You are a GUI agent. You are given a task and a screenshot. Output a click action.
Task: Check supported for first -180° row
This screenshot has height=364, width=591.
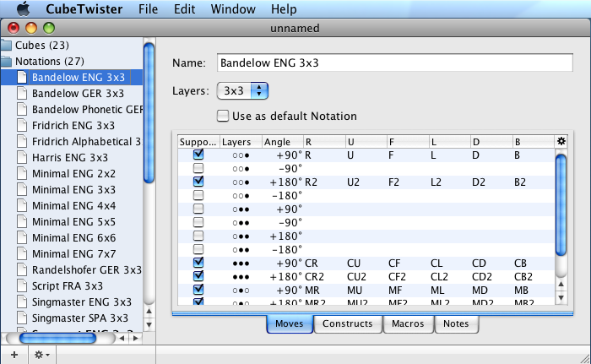click(198, 195)
